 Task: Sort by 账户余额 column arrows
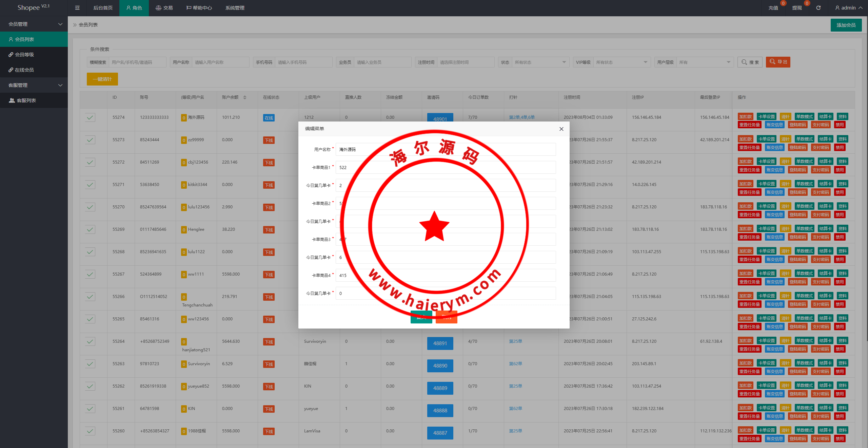click(x=245, y=97)
